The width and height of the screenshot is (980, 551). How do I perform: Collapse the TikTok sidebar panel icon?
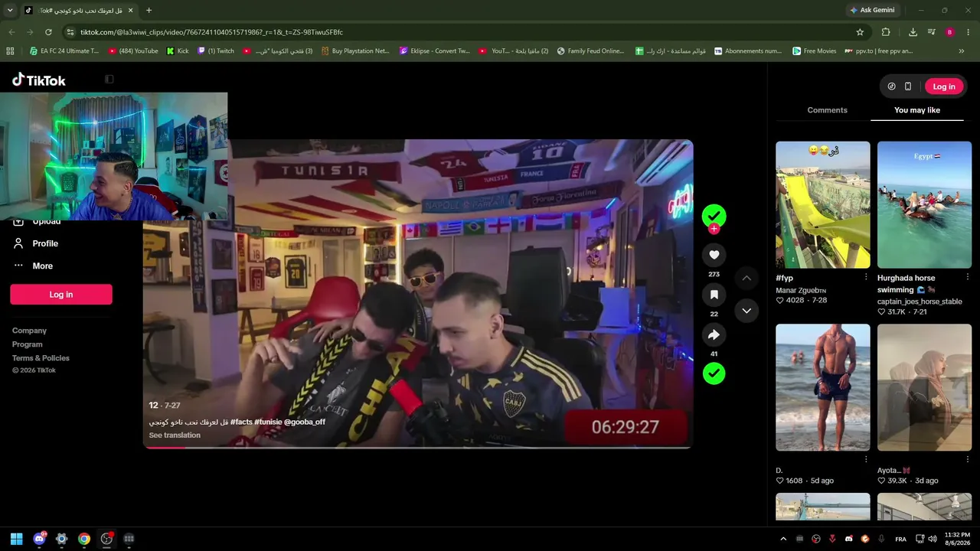[x=109, y=80]
